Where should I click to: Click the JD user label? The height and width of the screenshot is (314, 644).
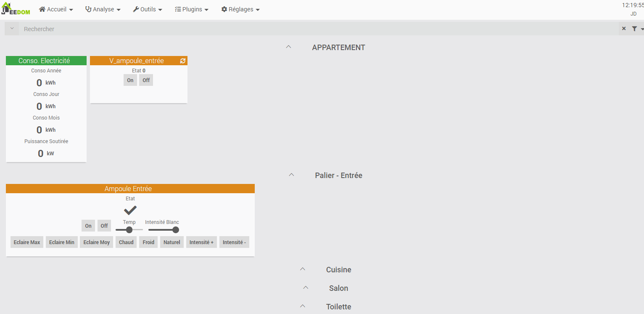[633, 14]
